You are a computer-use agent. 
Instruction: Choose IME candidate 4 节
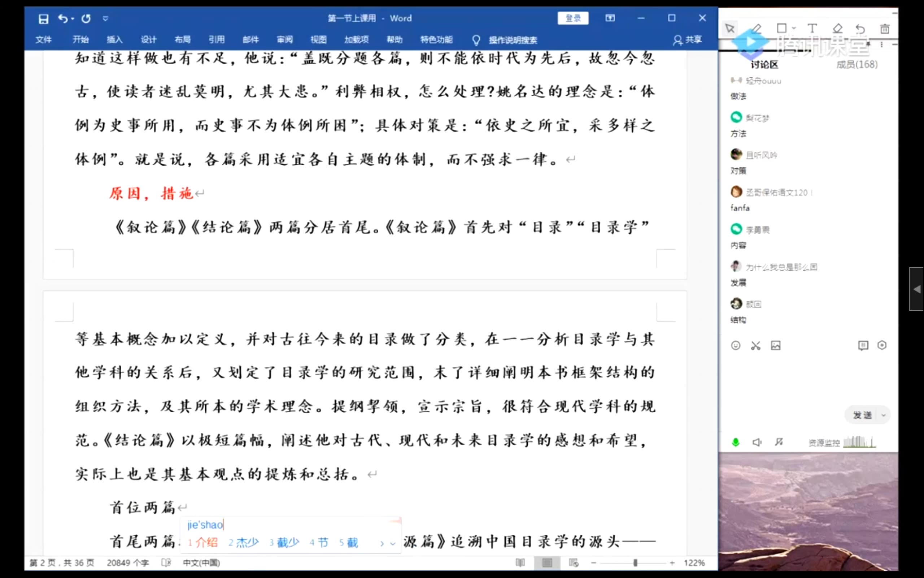[319, 543]
